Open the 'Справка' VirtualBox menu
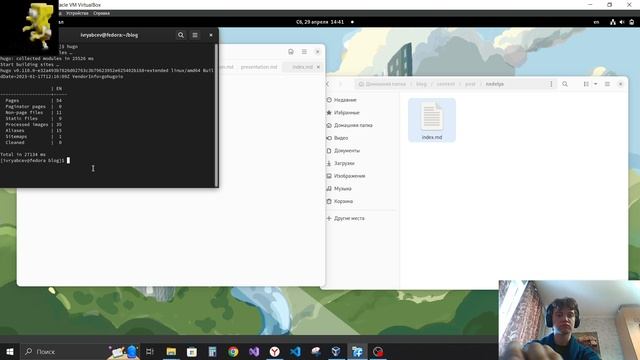Viewport: 640px width, 360px height. 101,13
